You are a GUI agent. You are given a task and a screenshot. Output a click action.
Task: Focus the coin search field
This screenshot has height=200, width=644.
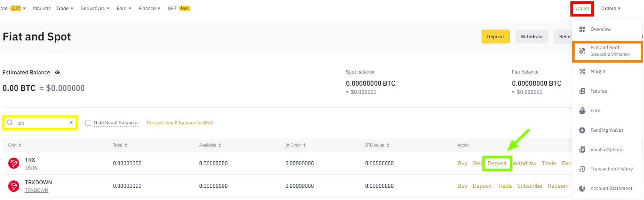coord(40,123)
